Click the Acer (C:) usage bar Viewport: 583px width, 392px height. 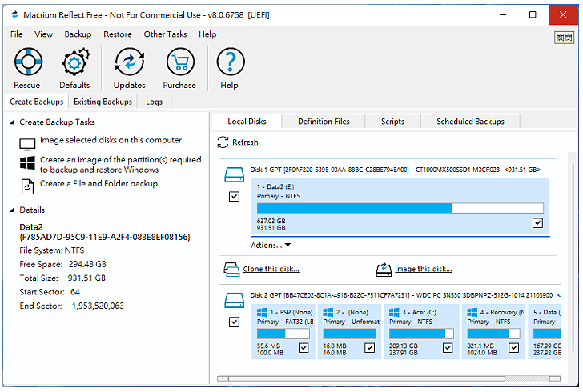[421, 334]
